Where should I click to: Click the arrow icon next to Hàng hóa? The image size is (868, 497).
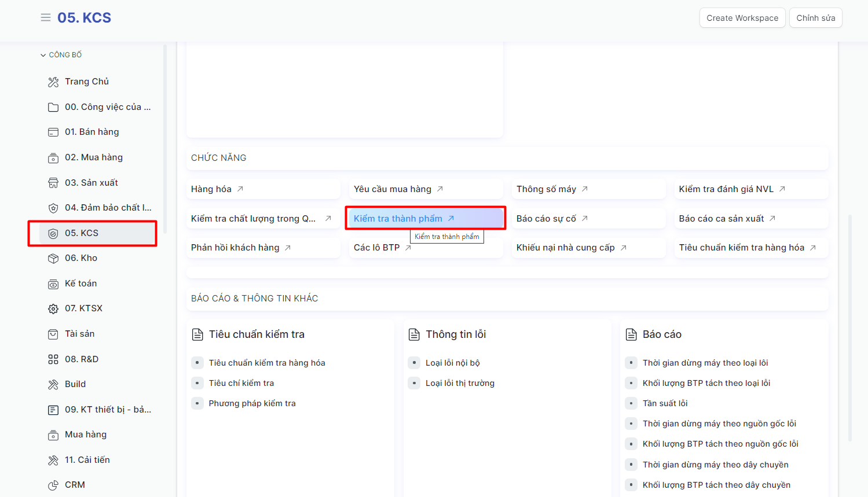click(x=240, y=189)
